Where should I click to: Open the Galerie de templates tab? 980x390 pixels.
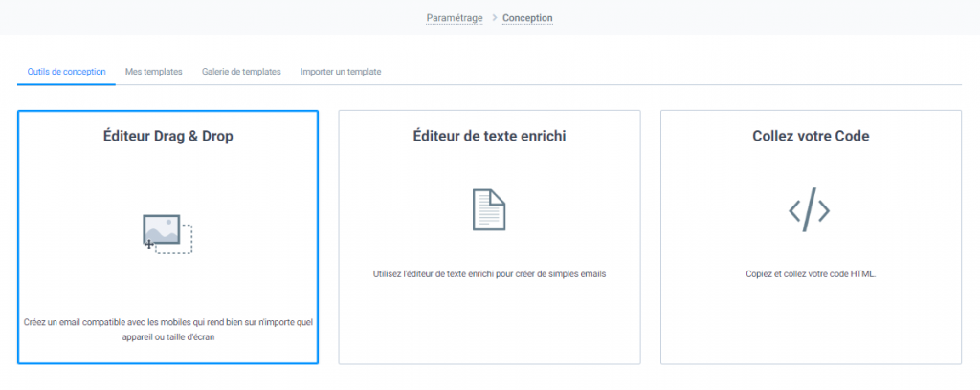[x=241, y=72]
